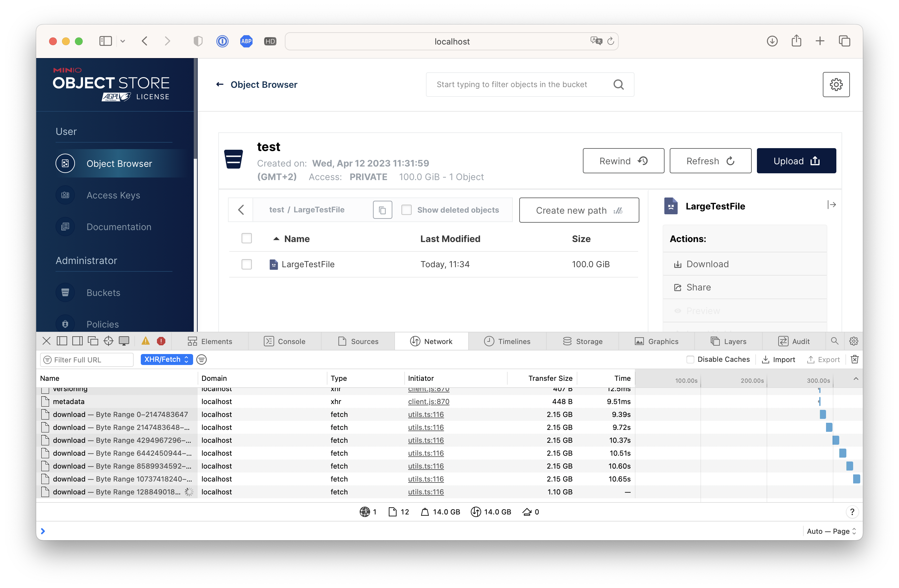Open a new tab with the plus icon
The image size is (899, 588).
[820, 41]
